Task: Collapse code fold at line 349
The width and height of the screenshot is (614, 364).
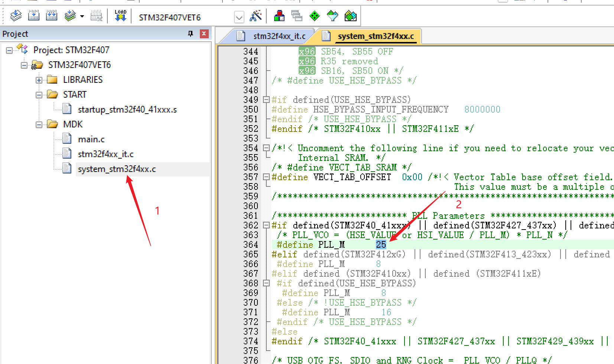Action: 266,100
